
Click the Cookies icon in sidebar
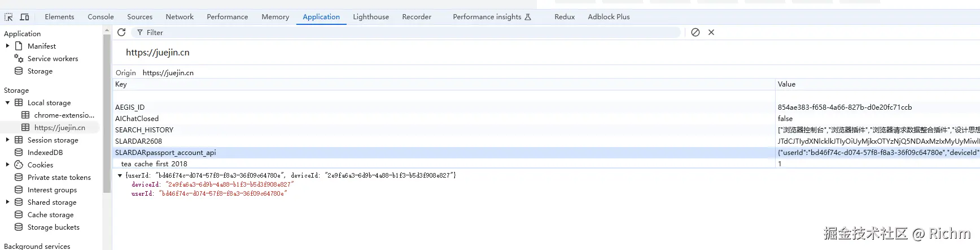pyautogui.click(x=19, y=165)
